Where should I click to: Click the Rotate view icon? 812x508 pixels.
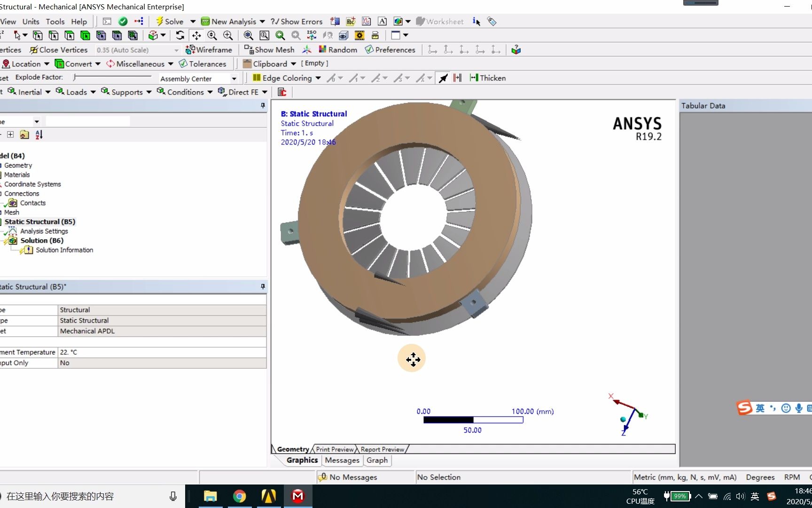180,35
